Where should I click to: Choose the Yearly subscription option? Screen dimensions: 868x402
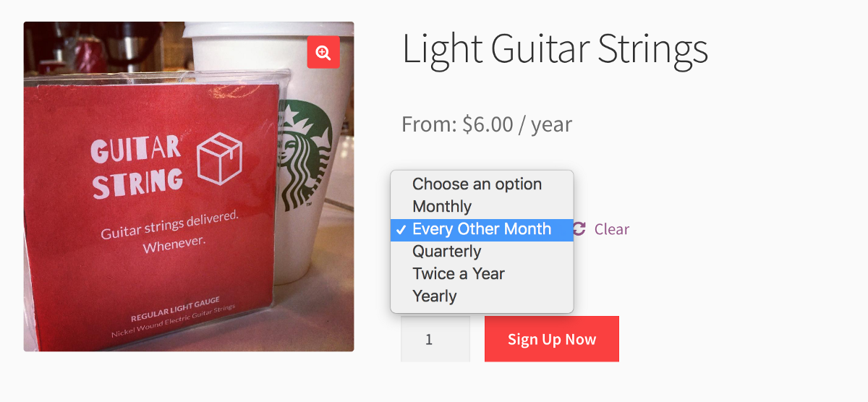tap(434, 296)
